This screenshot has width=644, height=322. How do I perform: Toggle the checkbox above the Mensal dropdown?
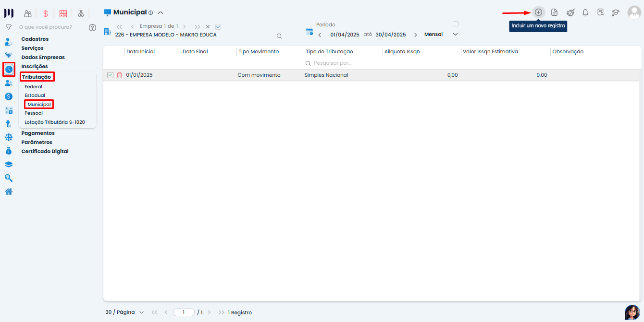[x=456, y=24]
